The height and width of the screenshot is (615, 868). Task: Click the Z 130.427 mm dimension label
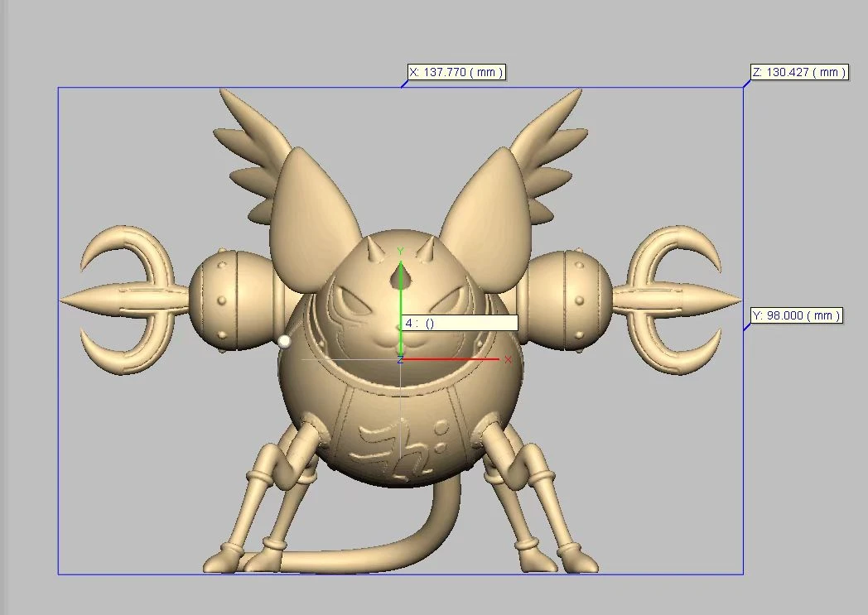798,73
